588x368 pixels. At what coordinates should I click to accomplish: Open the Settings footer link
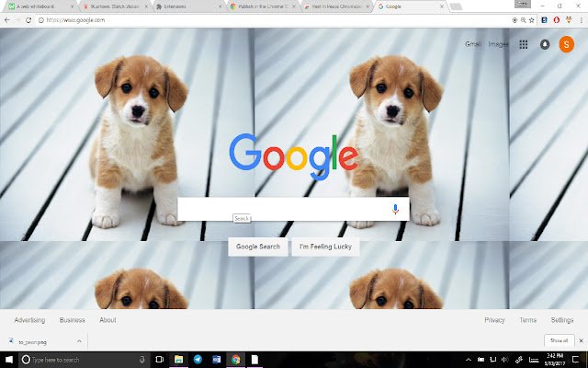coord(562,320)
